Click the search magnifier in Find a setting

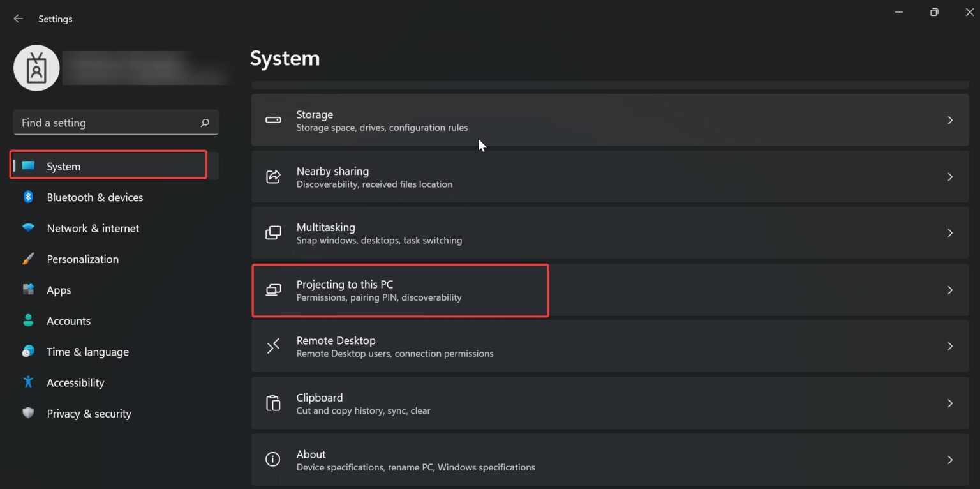click(x=204, y=122)
